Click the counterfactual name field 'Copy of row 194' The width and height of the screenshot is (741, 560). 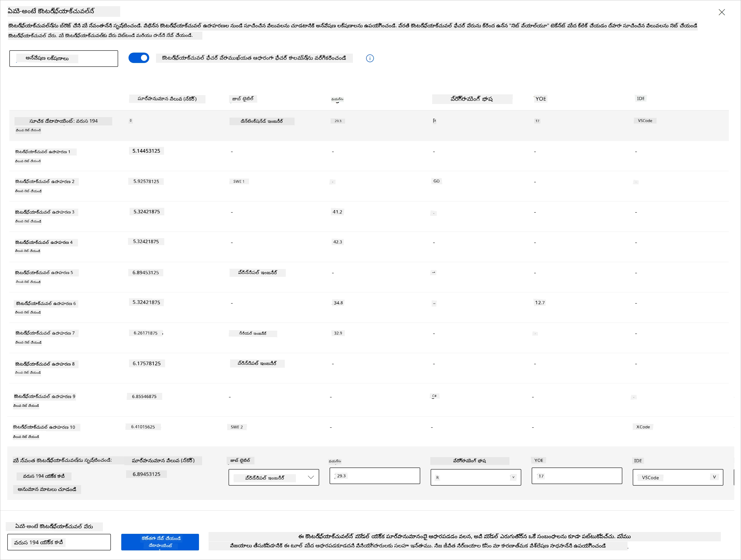[59, 542]
